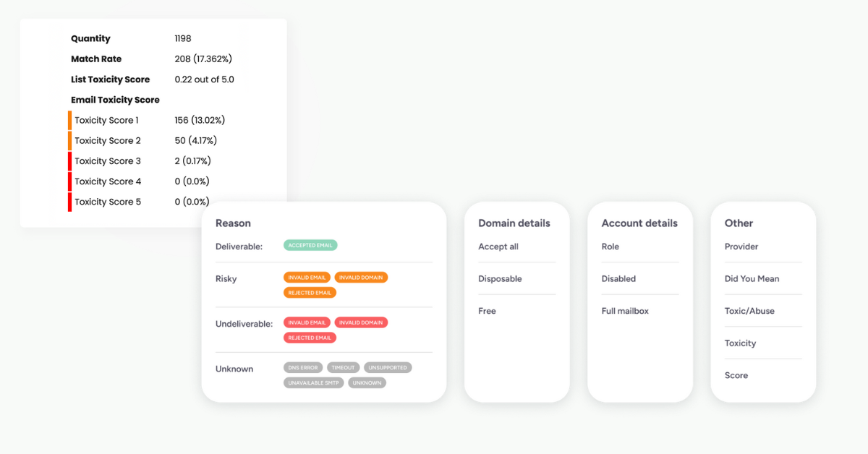Choose Disposable under Domain details
The image size is (868, 454).
(500, 279)
